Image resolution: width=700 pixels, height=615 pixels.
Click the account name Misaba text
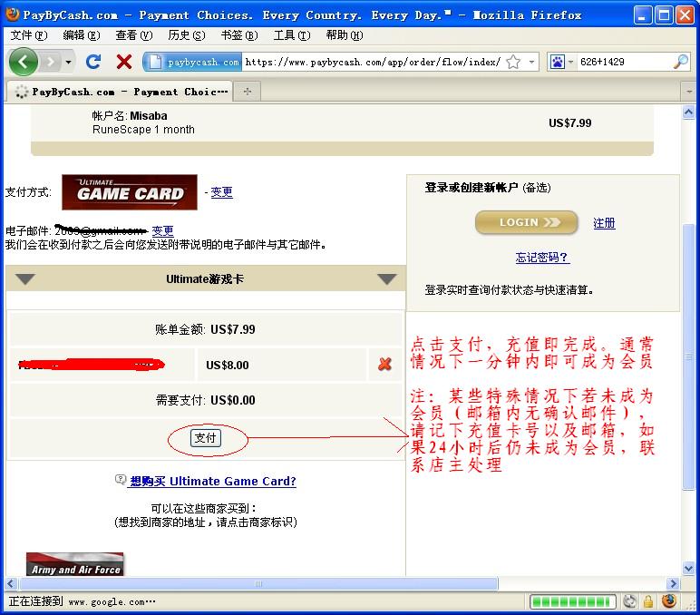click(149, 116)
